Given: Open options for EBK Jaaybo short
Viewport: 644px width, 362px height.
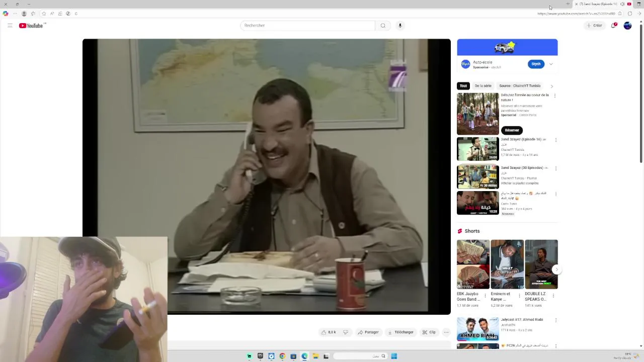Looking at the screenshot, I should tap(485, 296).
